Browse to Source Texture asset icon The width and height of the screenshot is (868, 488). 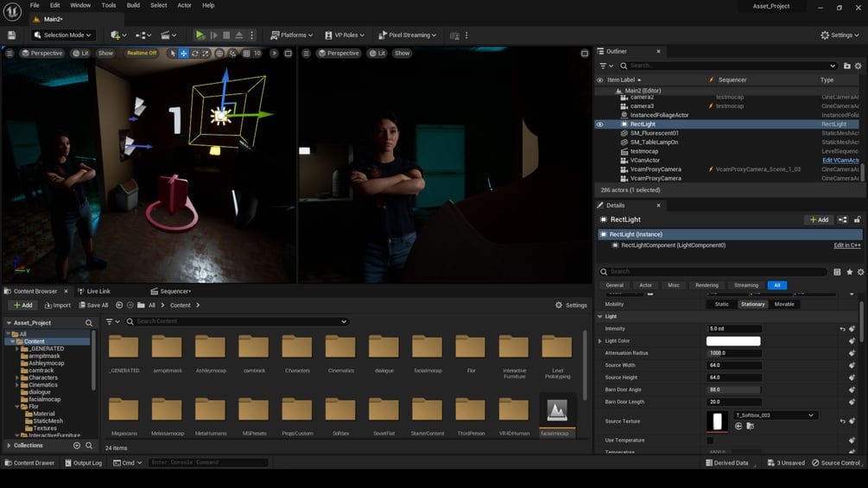750,426
